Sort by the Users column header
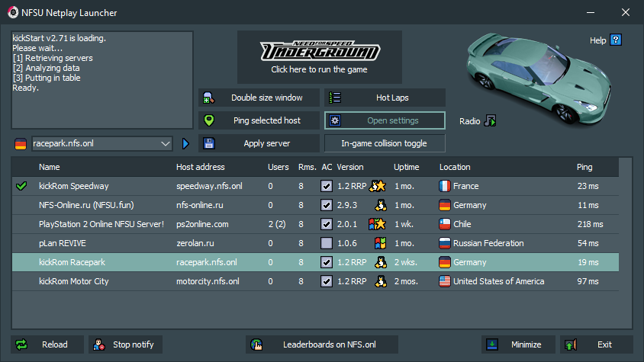644x362 pixels. tap(278, 167)
